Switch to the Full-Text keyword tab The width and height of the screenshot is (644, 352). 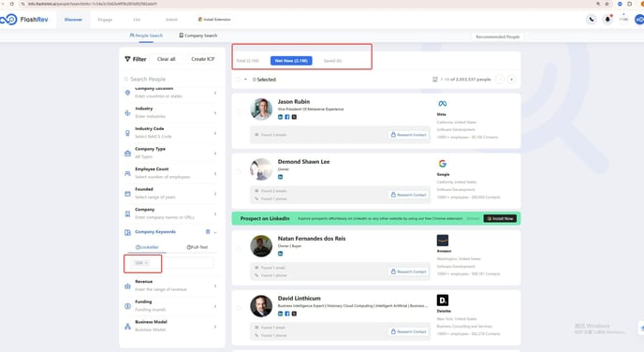[198, 247]
